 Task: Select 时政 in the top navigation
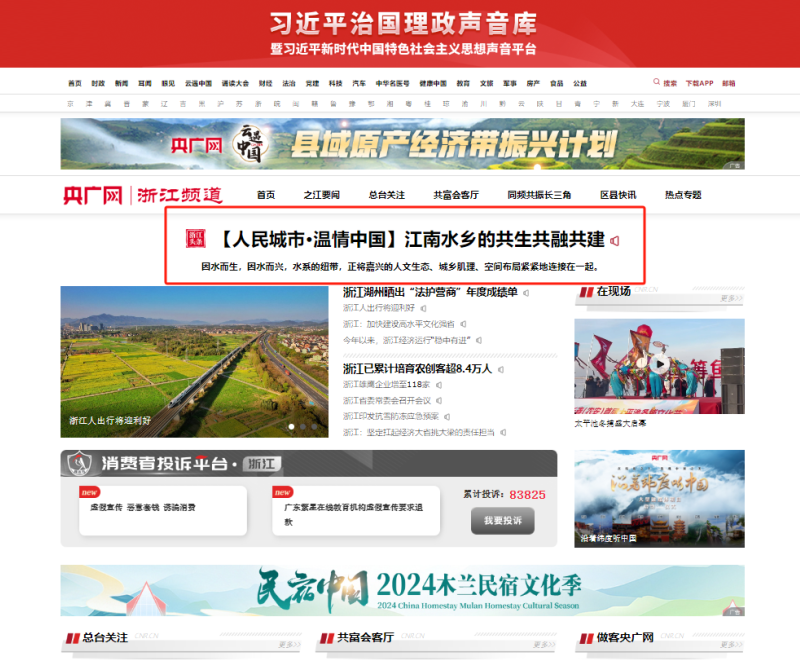pos(96,83)
